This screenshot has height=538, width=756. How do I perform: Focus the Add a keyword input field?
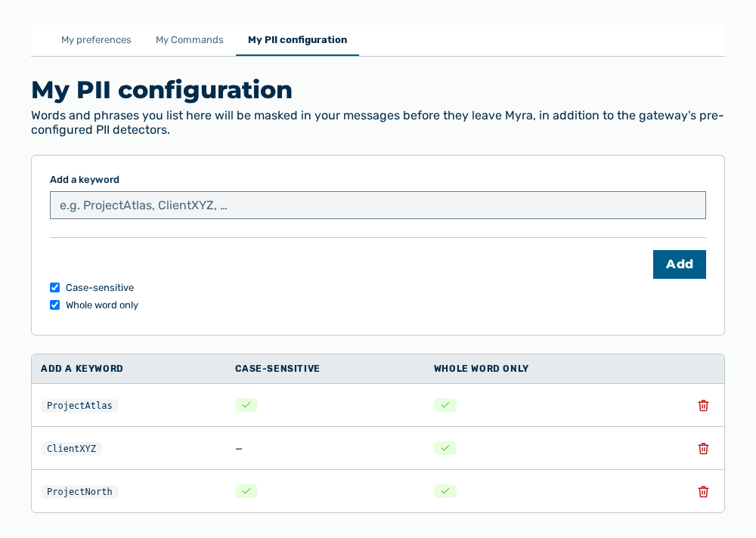point(378,206)
